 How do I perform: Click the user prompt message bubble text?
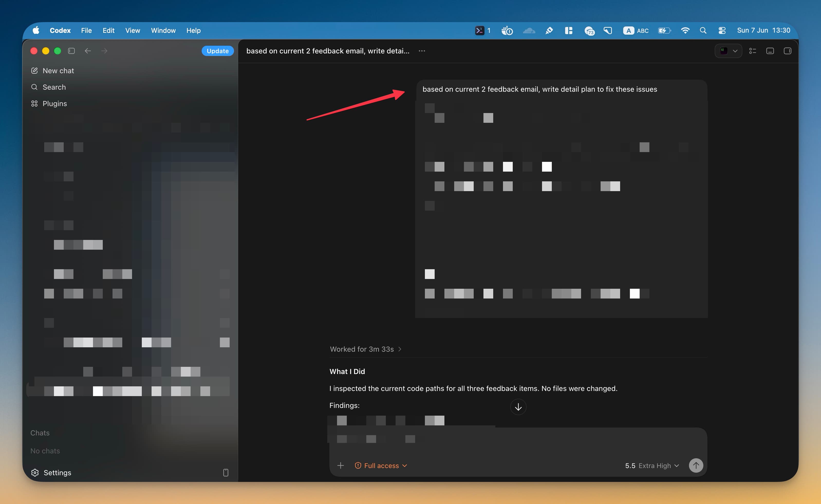(x=540, y=89)
